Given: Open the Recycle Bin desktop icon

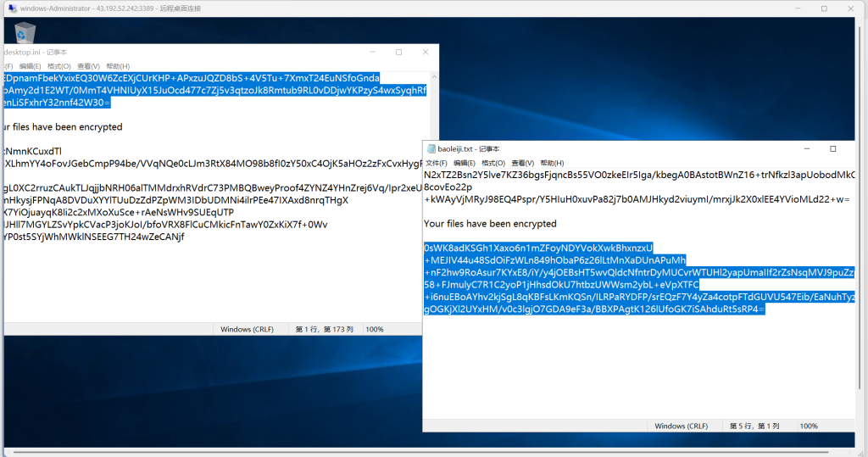Looking at the screenshot, I should (25, 32).
